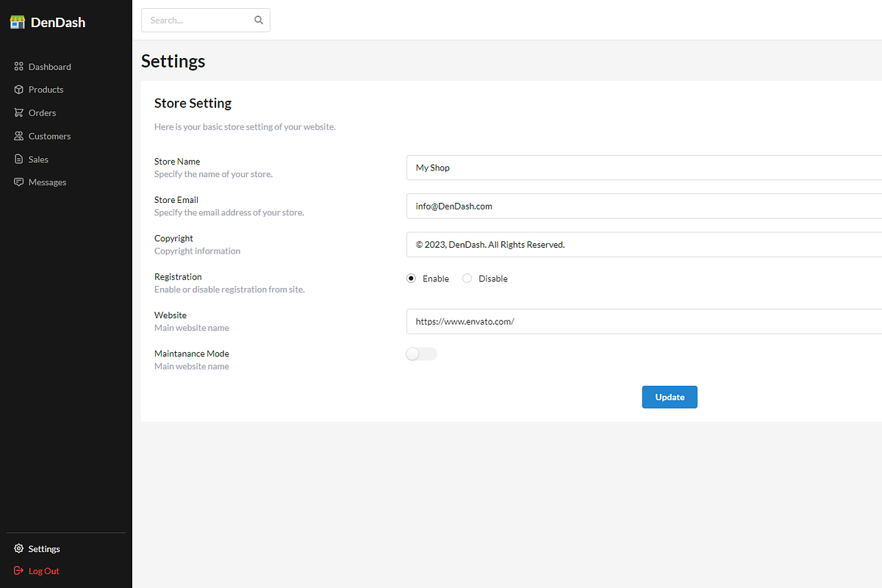Click the Sales document icon in sidebar

[19, 159]
